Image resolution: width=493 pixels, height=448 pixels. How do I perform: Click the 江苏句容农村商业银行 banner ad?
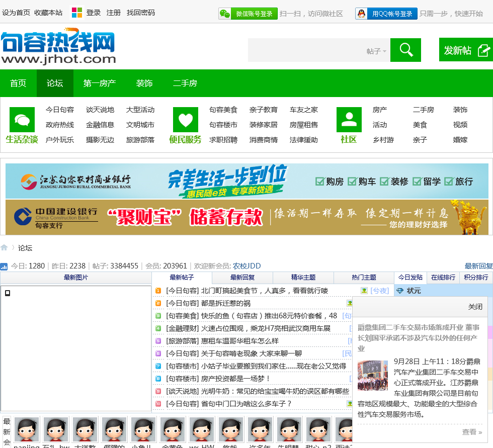tap(247, 181)
